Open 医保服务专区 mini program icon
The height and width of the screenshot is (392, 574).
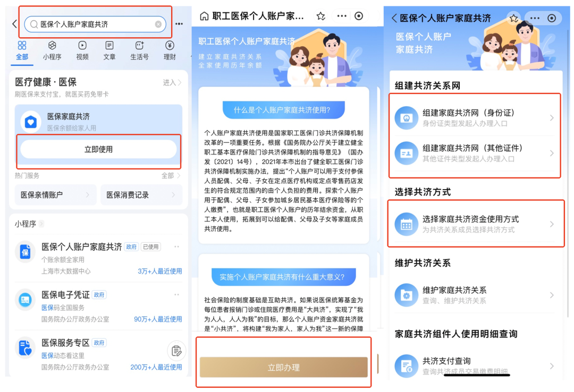pyautogui.click(x=25, y=348)
